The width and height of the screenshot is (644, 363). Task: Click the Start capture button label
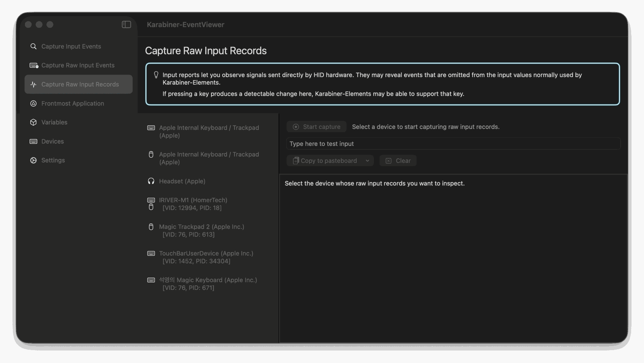(322, 127)
